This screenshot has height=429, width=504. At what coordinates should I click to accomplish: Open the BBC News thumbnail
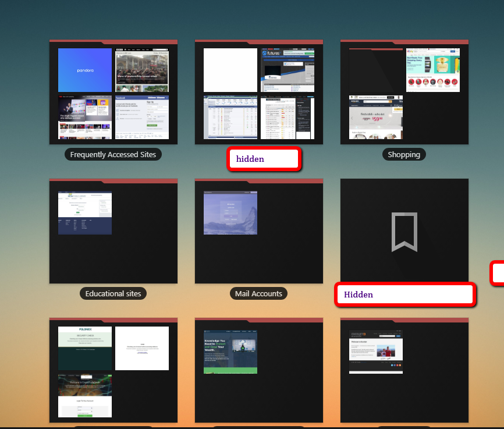[x=141, y=70]
